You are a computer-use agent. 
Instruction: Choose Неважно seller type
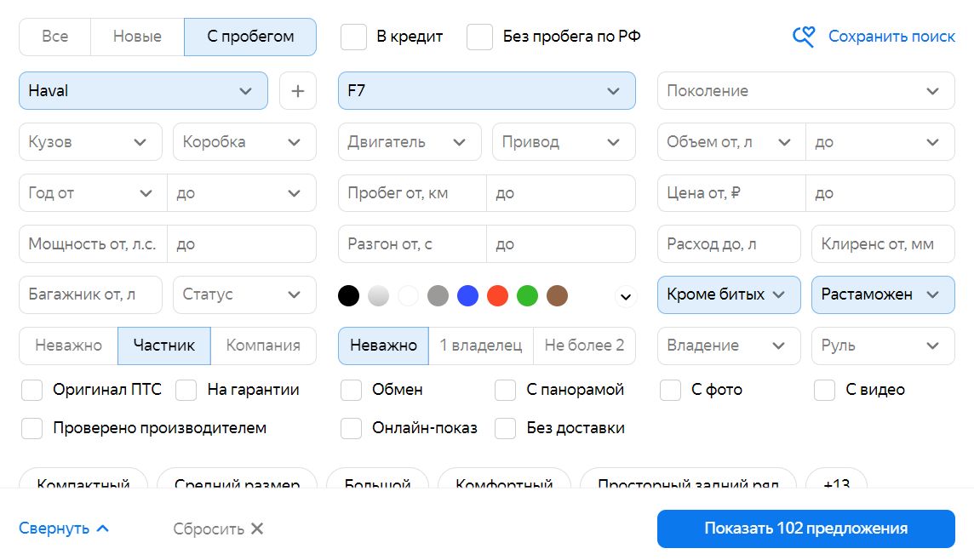[x=68, y=346]
